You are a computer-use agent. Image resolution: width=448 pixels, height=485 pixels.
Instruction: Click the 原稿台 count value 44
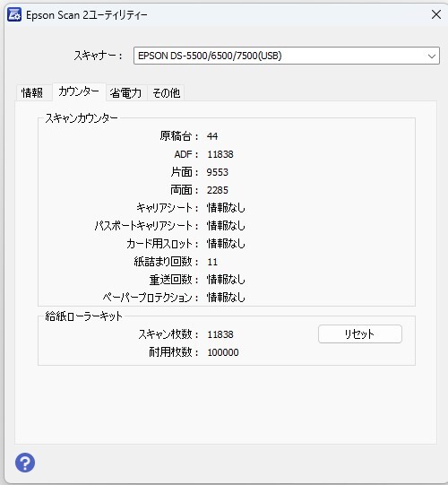[x=212, y=136]
